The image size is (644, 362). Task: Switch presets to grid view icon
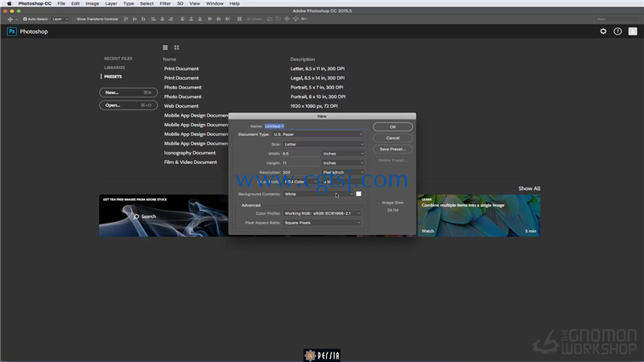point(176,47)
